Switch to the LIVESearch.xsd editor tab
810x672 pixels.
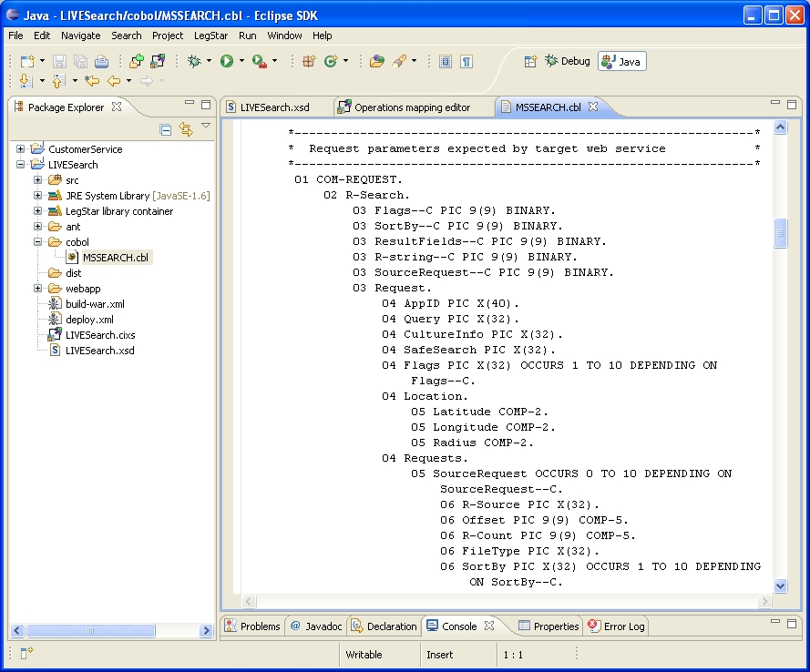coord(274,107)
